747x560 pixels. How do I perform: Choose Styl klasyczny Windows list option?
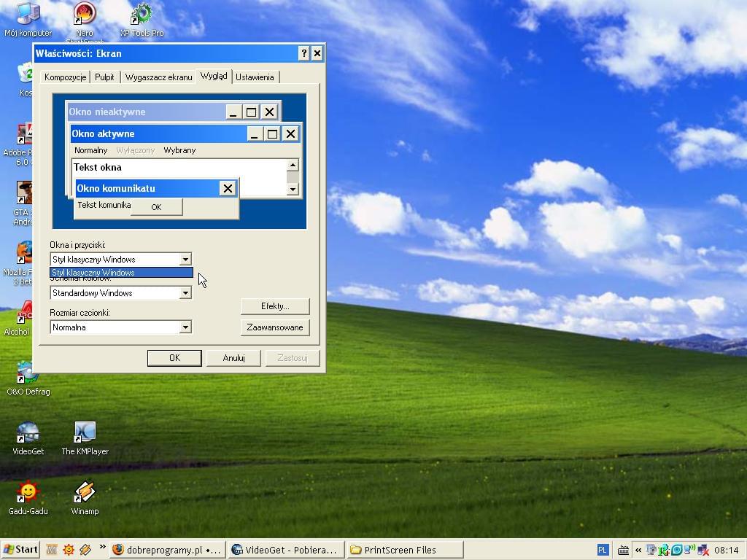122,273
